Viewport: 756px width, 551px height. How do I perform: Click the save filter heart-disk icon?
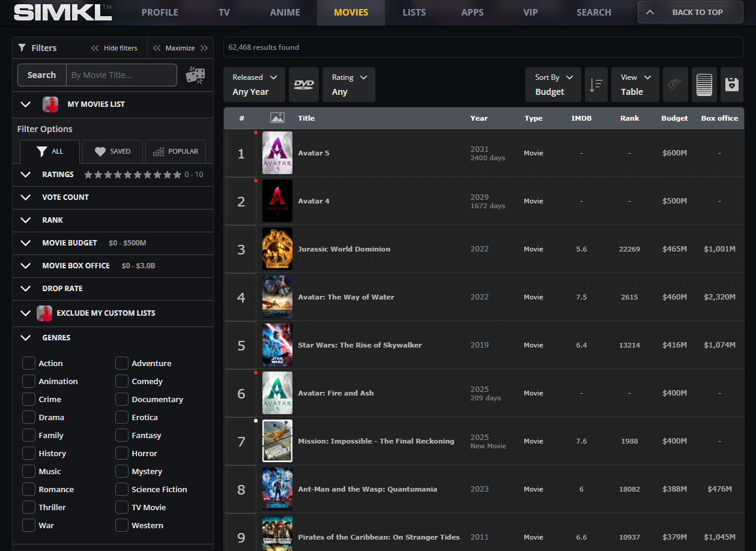[731, 85]
